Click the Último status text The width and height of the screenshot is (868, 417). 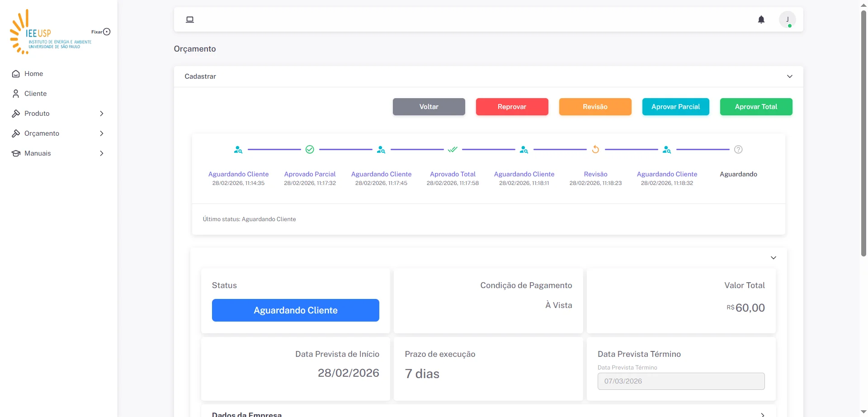click(249, 219)
